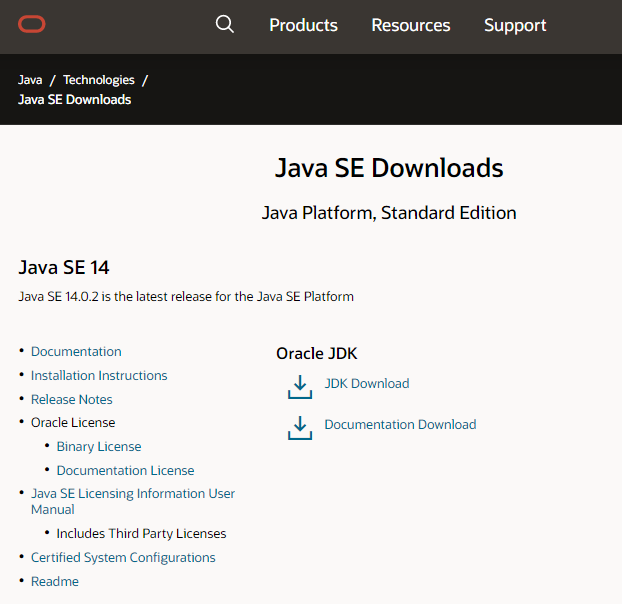Viewport: 622px width, 604px height.
Task: Click the Documentation Download arrow icon
Action: [300, 428]
